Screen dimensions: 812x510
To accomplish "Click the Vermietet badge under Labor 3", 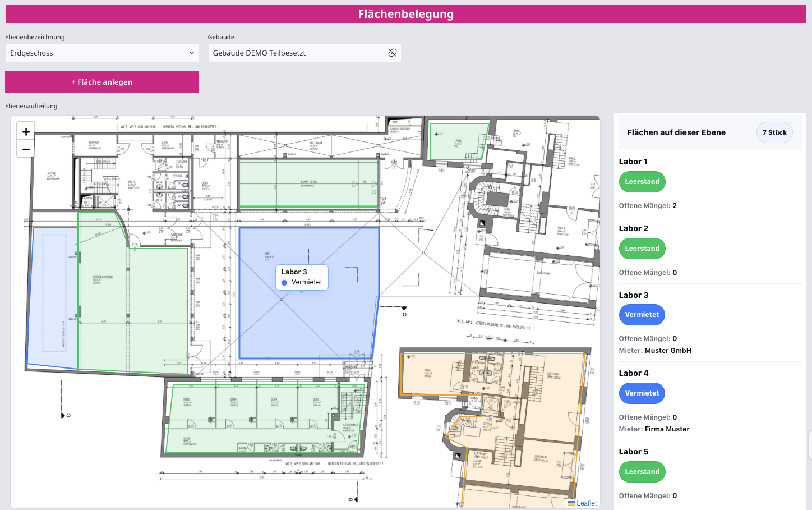I will click(x=642, y=315).
